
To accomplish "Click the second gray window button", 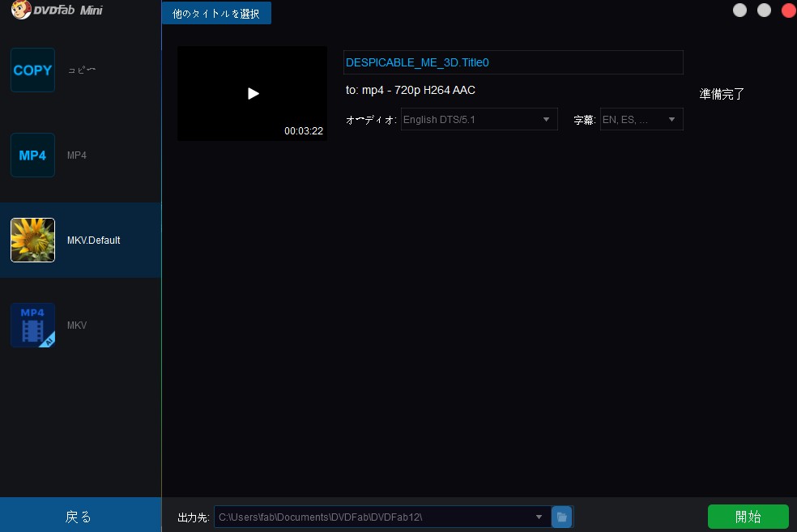I will 764,11.
